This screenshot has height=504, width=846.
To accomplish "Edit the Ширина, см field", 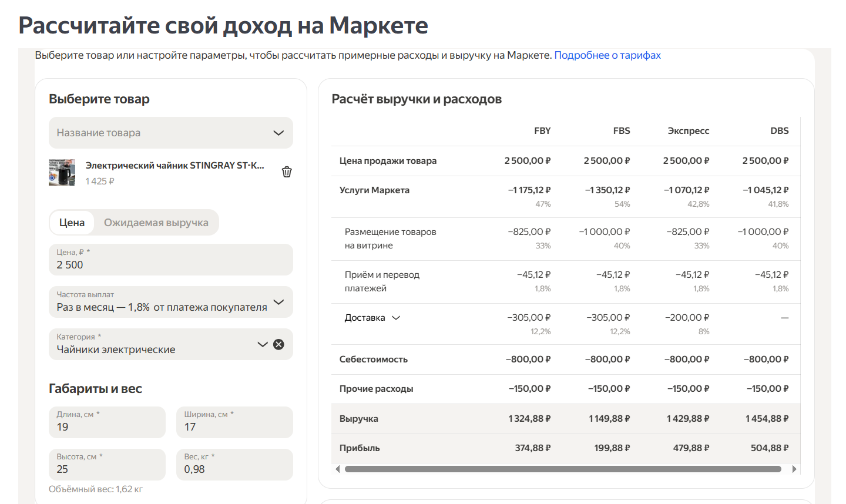I will 234,427.
